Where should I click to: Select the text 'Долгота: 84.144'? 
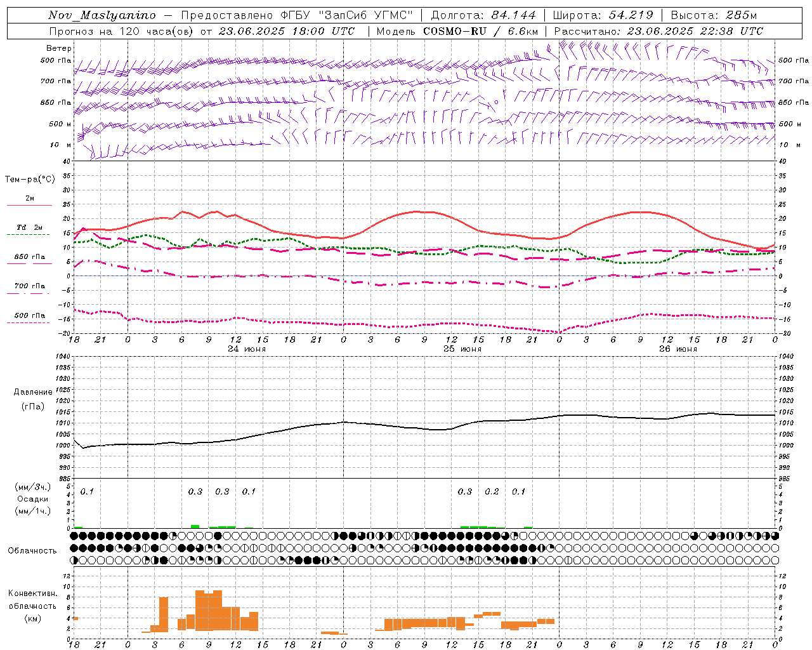[x=483, y=15]
